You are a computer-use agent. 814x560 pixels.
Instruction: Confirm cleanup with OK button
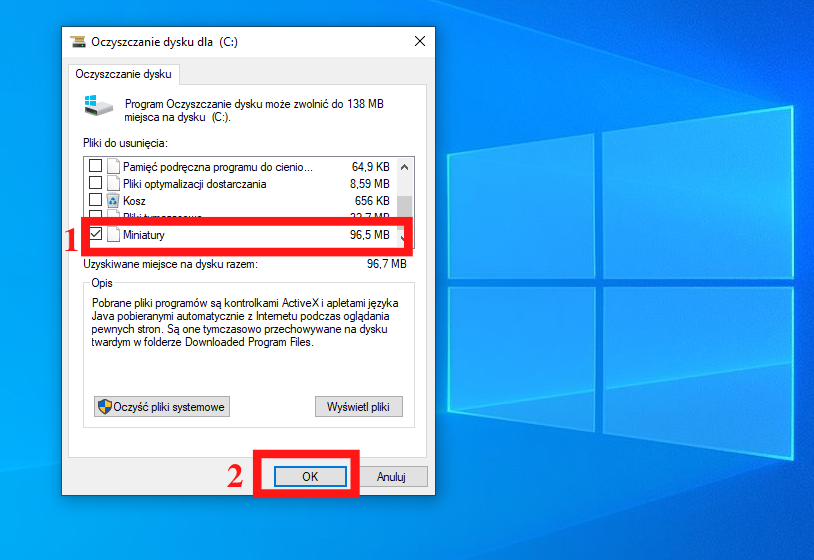click(310, 476)
